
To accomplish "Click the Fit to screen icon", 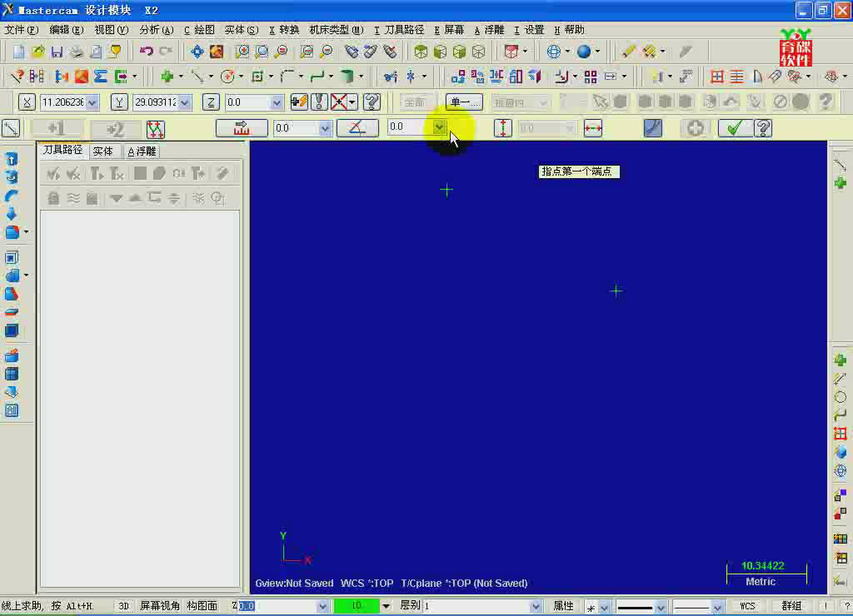I will [217, 52].
